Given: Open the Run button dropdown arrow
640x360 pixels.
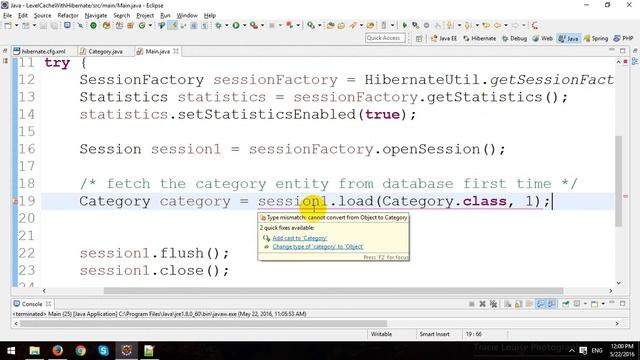Looking at the screenshot, I should [x=244, y=25].
